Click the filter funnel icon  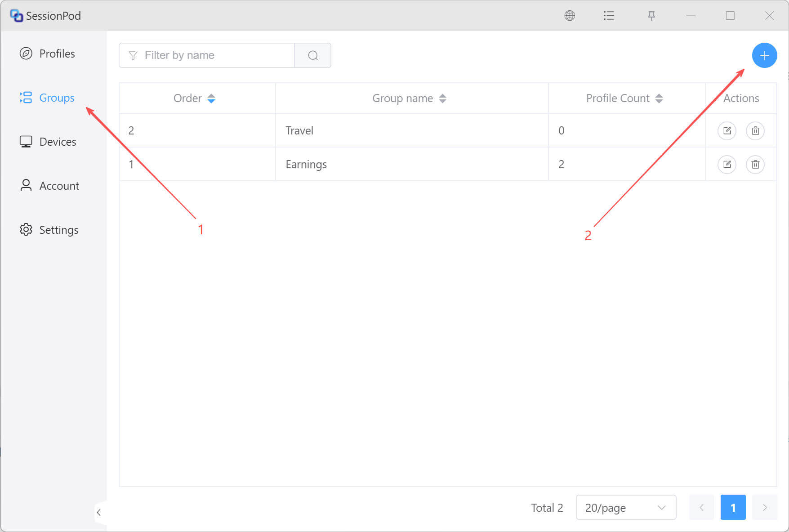[x=133, y=55]
